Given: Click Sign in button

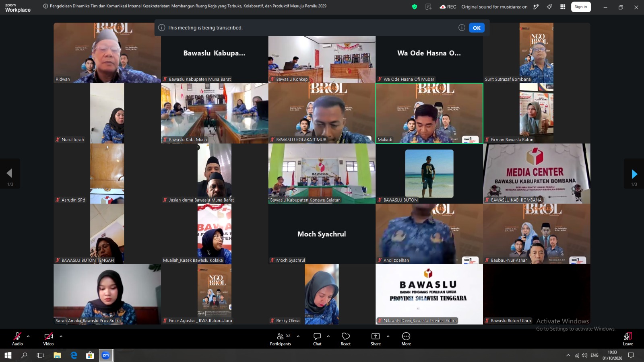Looking at the screenshot, I should click(x=581, y=7).
